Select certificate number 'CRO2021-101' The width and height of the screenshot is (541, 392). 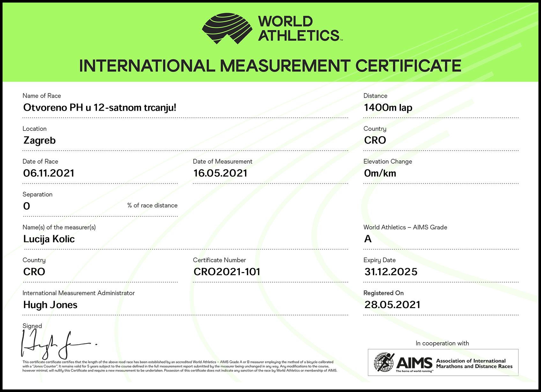[227, 272]
